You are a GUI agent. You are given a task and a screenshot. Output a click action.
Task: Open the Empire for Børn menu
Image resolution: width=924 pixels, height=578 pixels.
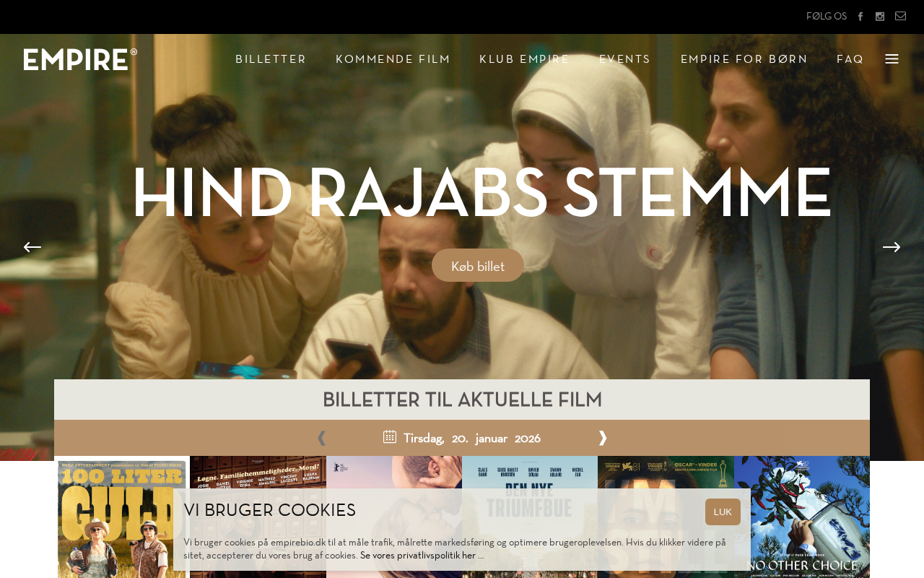tap(744, 59)
